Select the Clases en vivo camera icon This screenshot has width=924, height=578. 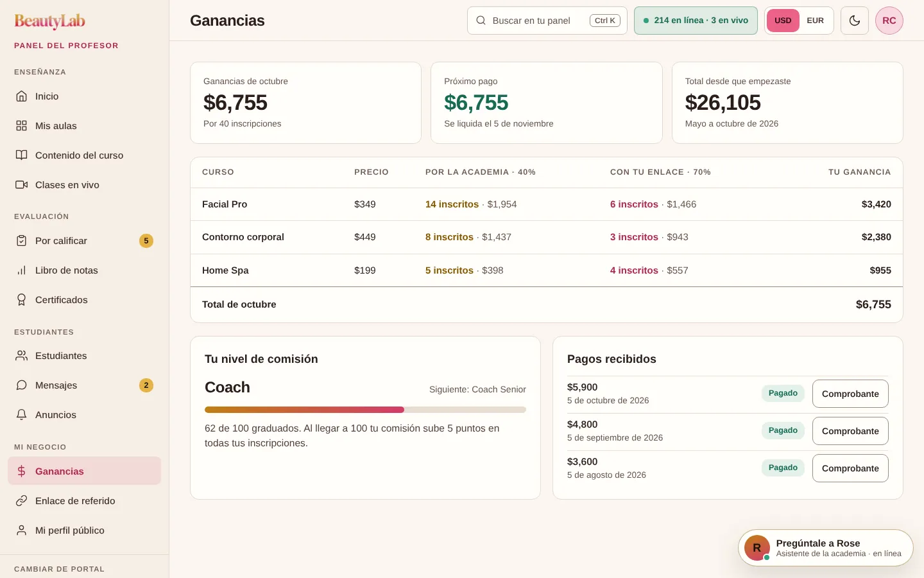pyautogui.click(x=22, y=185)
